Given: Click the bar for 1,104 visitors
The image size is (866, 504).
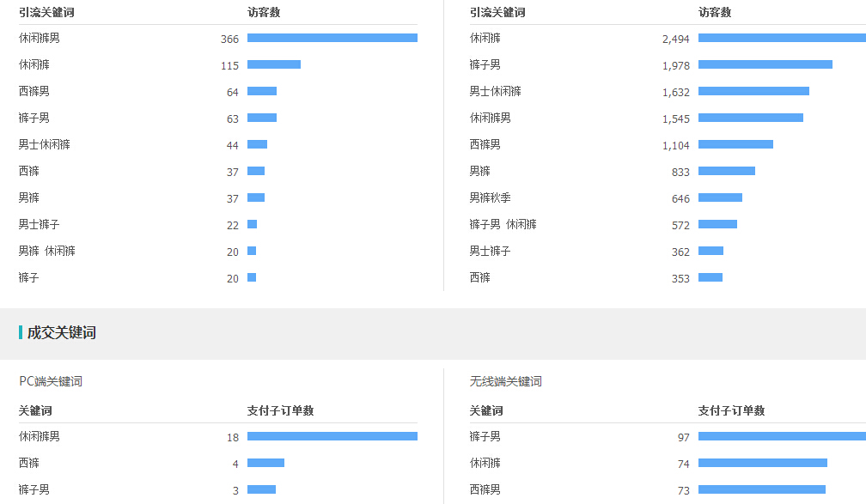Looking at the screenshot, I should click(x=735, y=144).
